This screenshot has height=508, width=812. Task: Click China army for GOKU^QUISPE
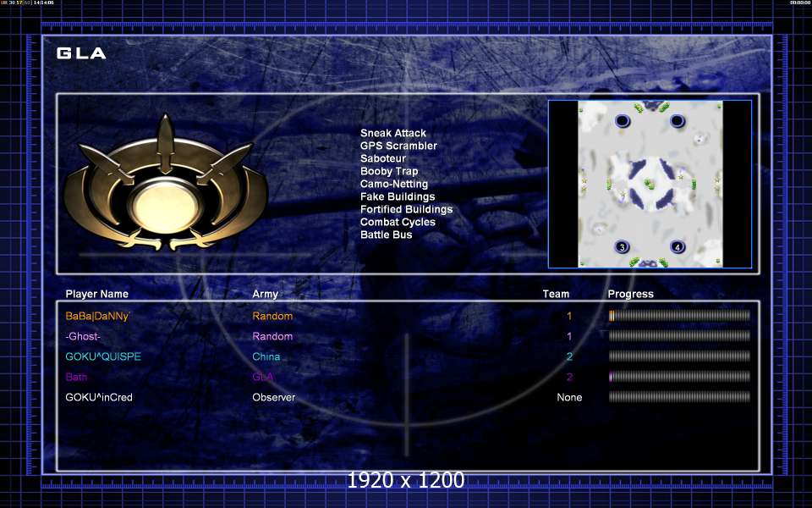[266, 356]
